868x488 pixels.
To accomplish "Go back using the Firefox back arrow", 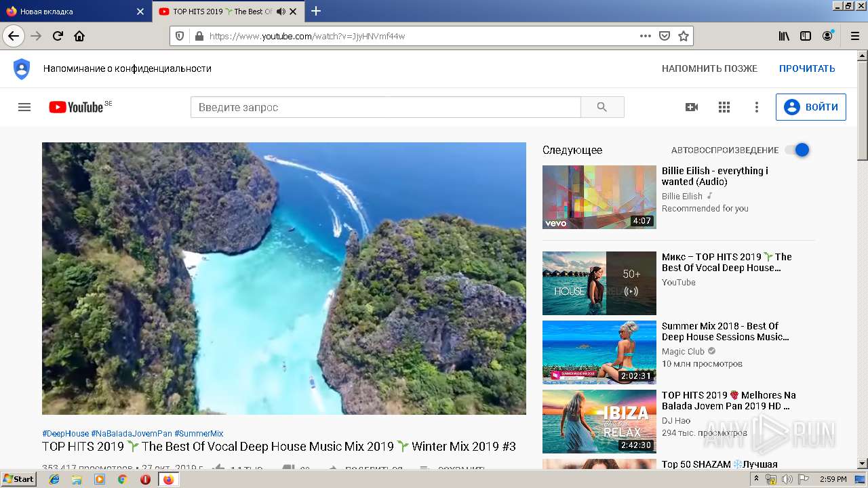I will tap(14, 36).
